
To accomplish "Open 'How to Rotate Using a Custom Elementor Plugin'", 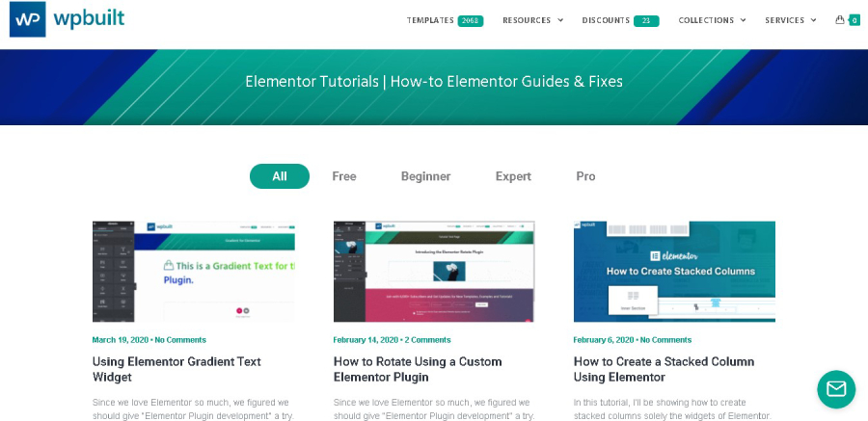I will coord(418,370).
